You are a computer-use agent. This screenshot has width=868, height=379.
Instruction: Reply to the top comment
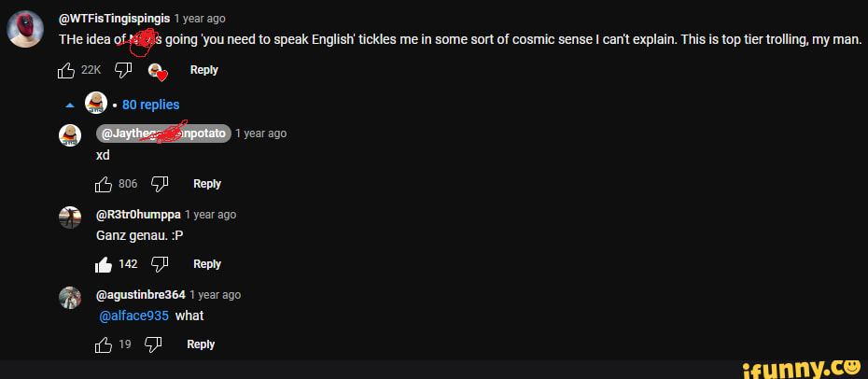203,70
